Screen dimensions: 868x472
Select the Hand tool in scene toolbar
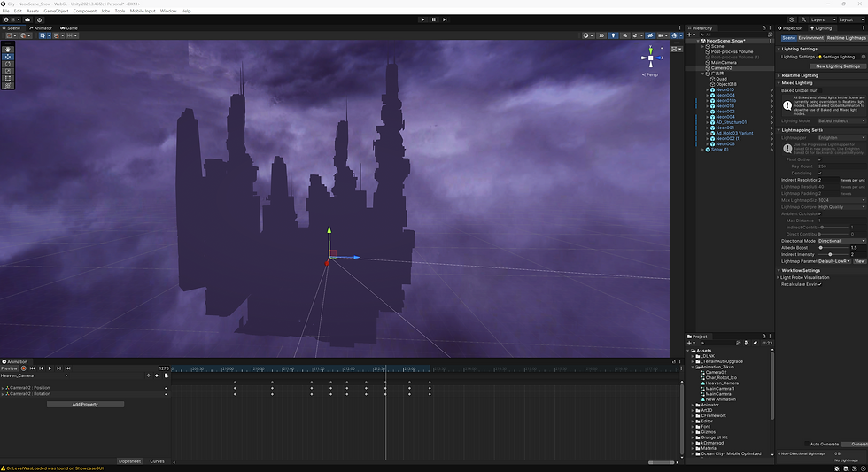click(x=8, y=49)
